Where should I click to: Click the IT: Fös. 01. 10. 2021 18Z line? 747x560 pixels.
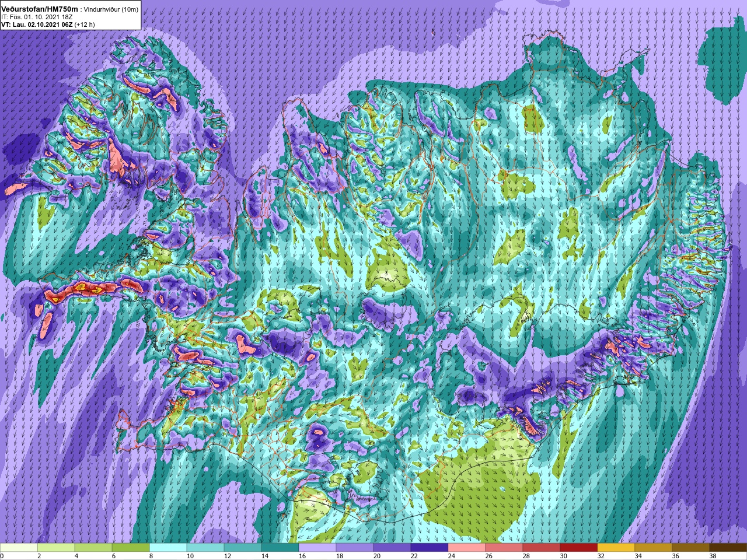click(x=37, y=17)
